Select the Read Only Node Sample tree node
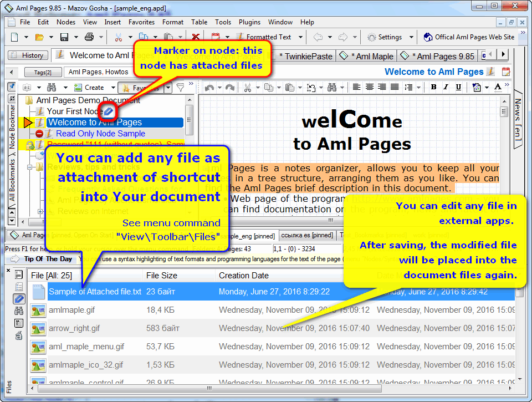The height and width of the screenshot is (402, 532). pos(100,134)
